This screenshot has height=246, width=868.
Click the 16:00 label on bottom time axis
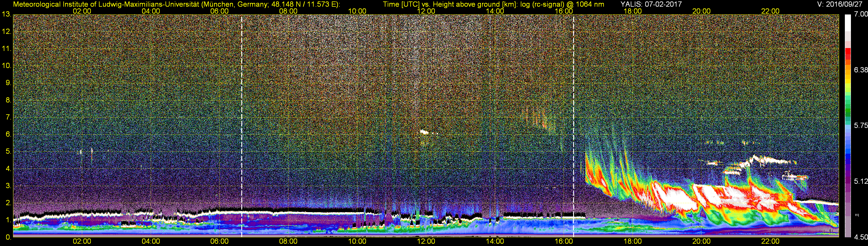tap(564, 241)
